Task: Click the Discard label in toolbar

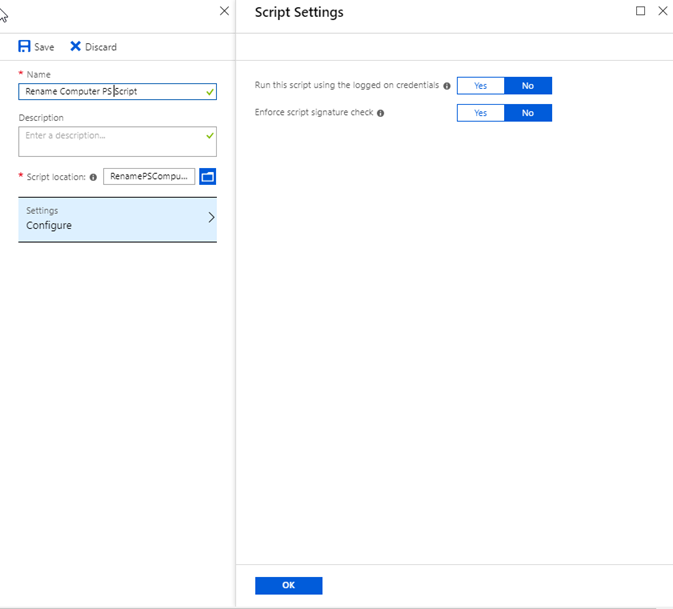Action: [x=101, y=47]
